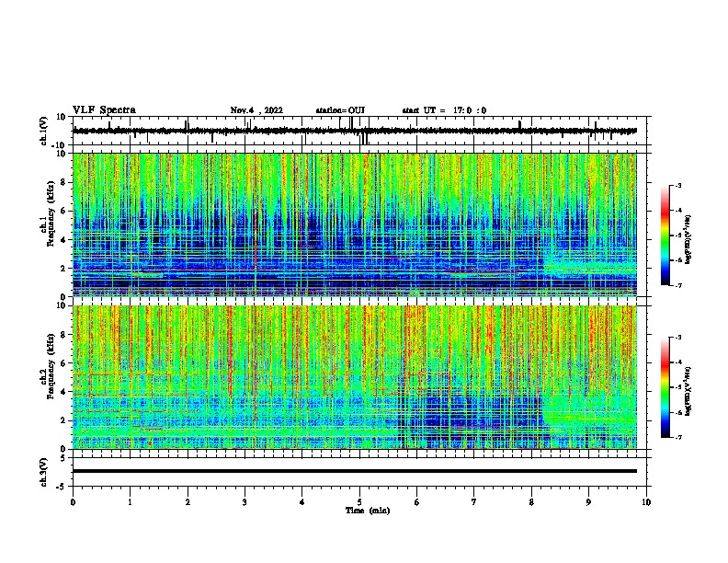
Task: Click the ch.2 spectrogram color scale bar
Action: pos(665,387)
